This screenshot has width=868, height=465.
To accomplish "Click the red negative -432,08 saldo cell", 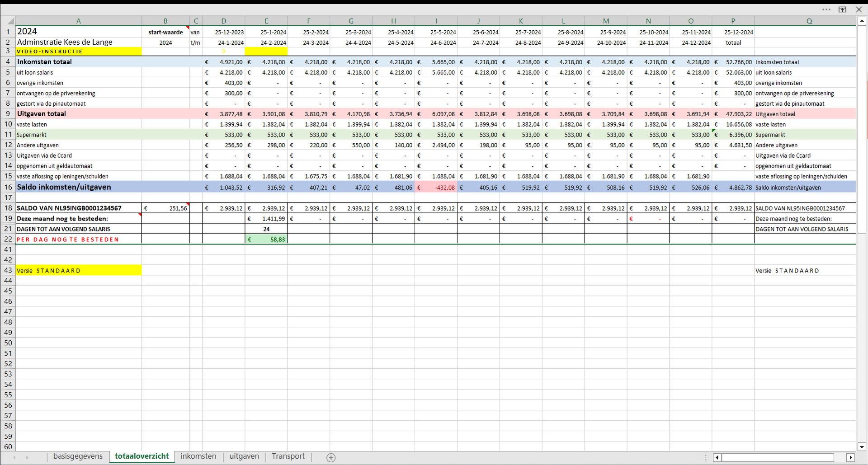I will coord(436,188).
